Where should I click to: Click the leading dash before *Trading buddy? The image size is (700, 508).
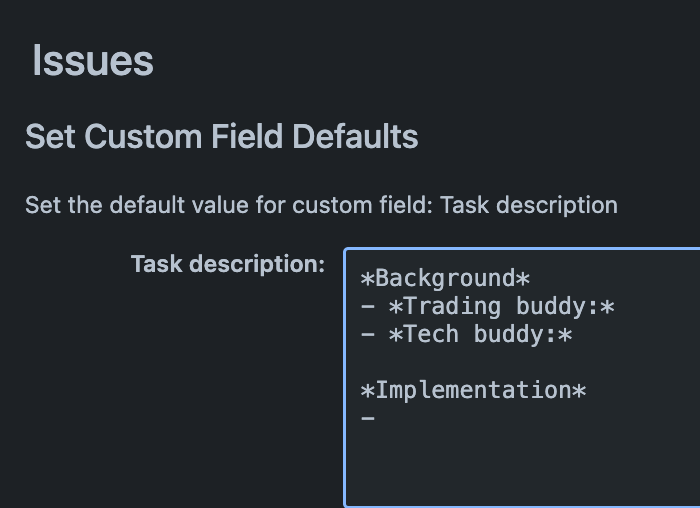367,307
